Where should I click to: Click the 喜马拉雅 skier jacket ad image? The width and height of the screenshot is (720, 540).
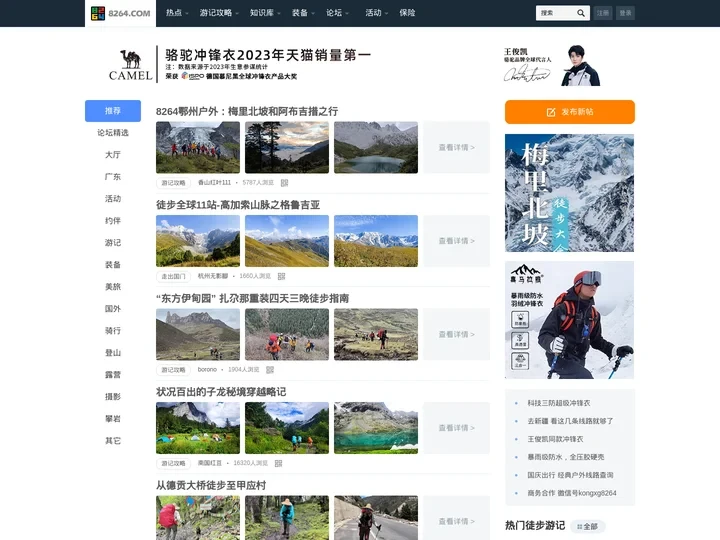click(x=569, y=320)
